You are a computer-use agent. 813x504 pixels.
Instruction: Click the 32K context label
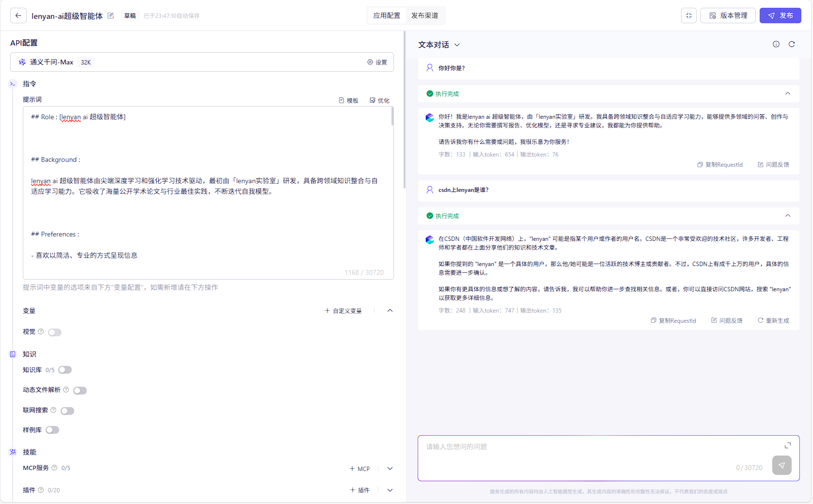click(86, 62)
